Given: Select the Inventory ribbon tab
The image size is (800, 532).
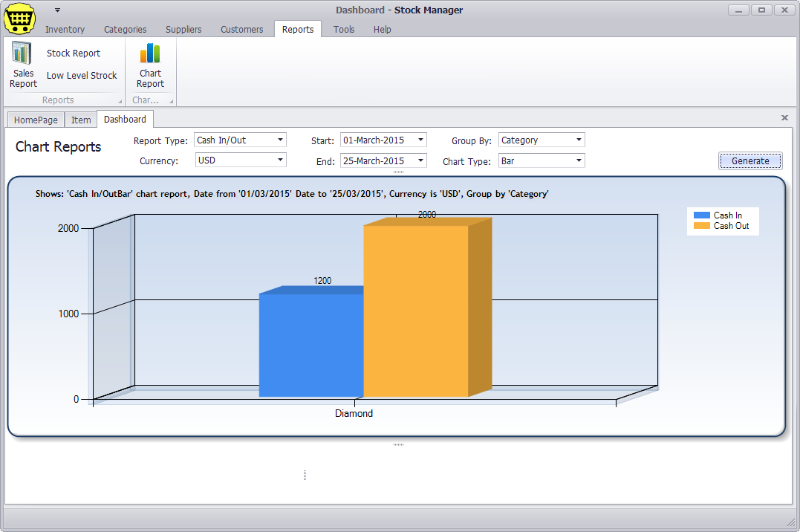Looking at the screenshot, I should tap(65, 29).
